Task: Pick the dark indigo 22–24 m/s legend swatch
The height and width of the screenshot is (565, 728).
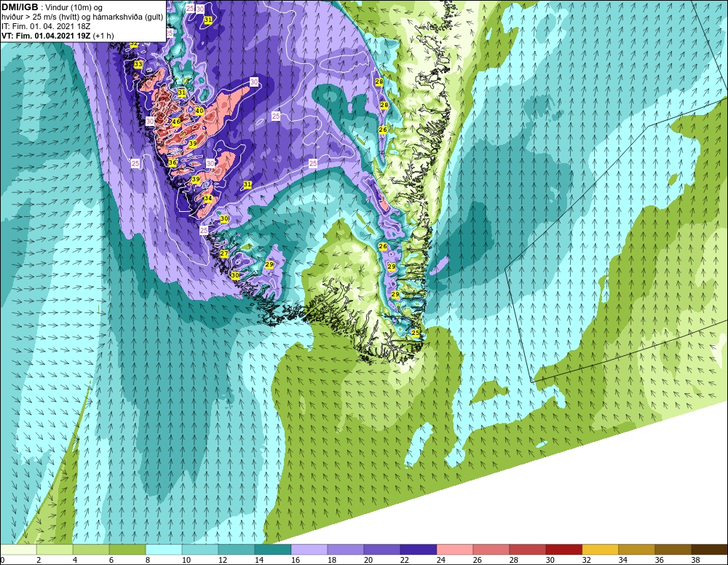Action: point(419,550)
